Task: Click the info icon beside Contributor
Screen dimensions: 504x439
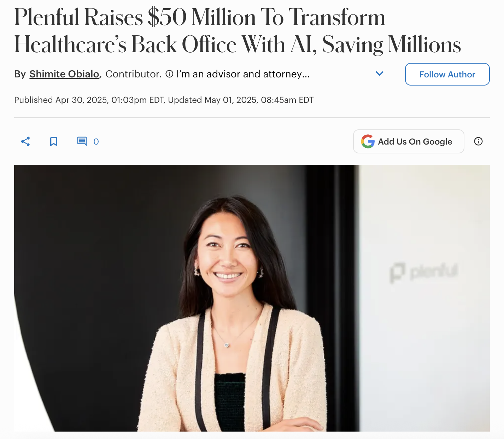Action: click(x=169, y=74)
